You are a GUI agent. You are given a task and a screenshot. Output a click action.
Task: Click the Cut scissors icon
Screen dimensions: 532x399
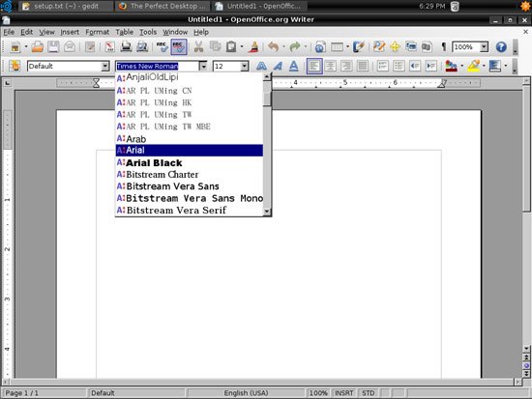click(198, 46)
